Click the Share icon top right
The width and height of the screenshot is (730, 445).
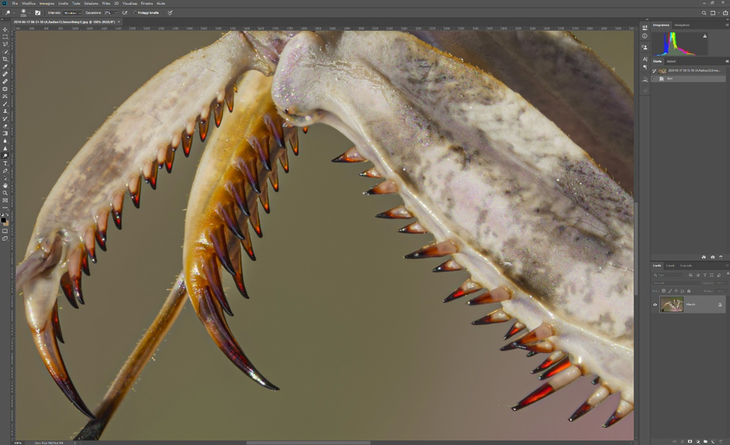point(723,12)
